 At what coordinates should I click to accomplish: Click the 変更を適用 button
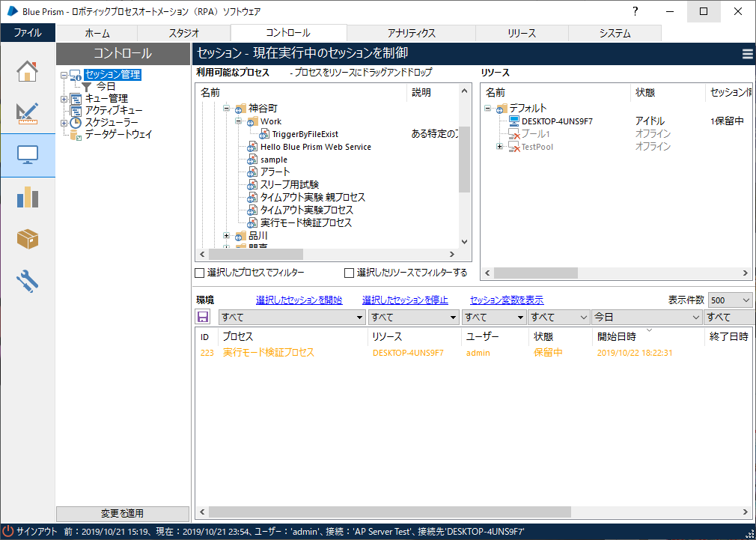tap(123, 514)
